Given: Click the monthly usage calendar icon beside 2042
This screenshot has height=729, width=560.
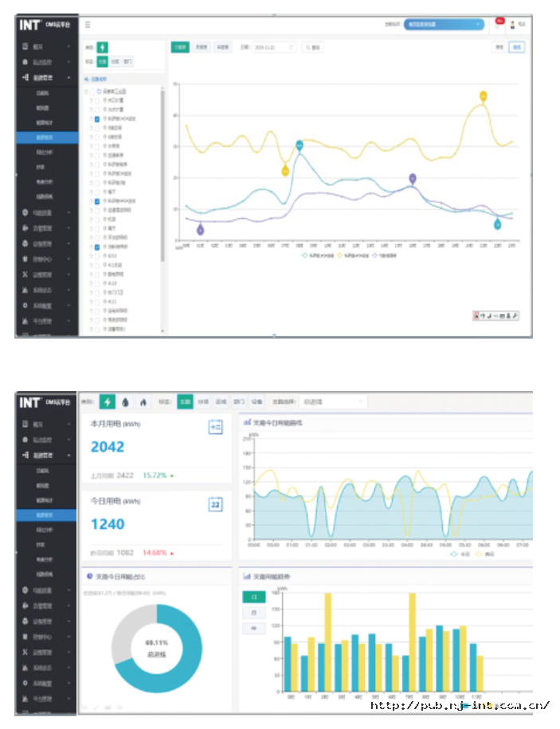Looking at the screenshot, I should coord(216,427).
